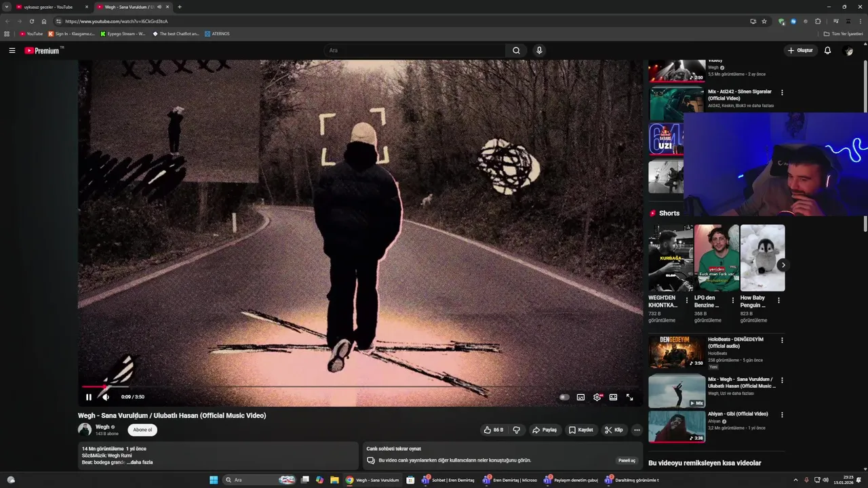Screen dimensions: 868x488
Task: Go to YouTube Premium home logo
Action: point(42,50)
